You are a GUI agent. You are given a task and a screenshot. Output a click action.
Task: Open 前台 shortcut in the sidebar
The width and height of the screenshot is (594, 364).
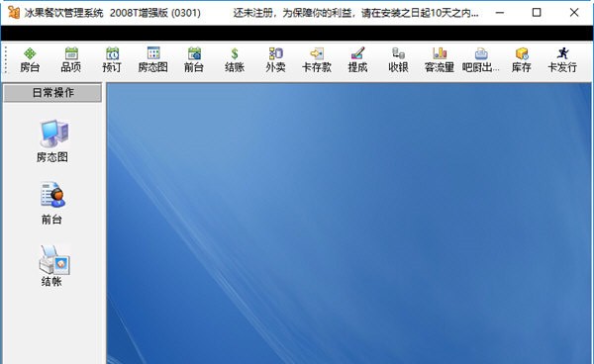pyautogui.click(x=51, y=203)
